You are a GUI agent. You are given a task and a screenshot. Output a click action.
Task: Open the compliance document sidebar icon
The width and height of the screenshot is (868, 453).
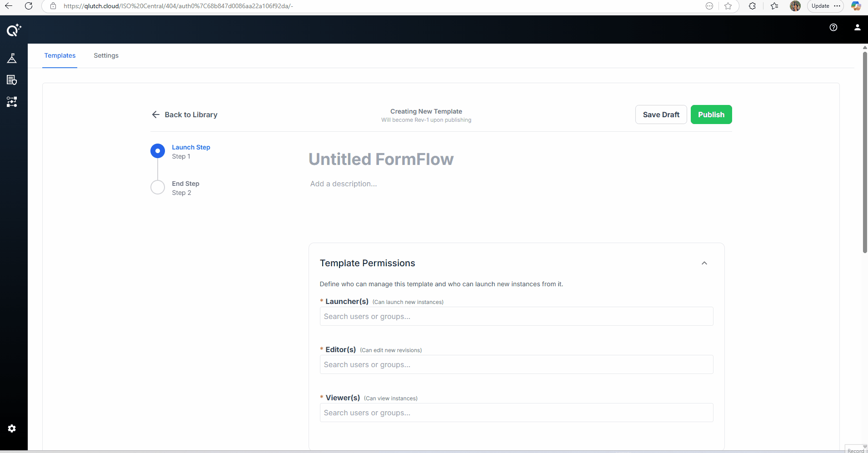coord(12,80)
